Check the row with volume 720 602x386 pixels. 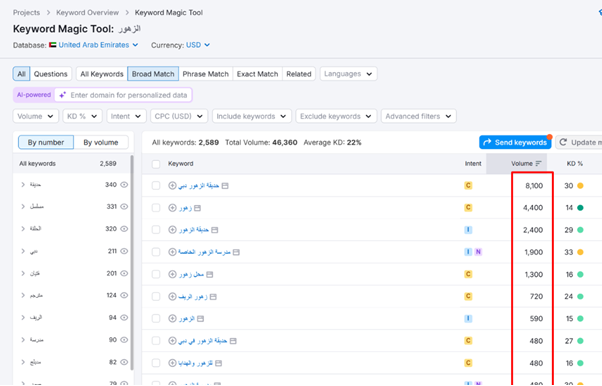(156, 297)
